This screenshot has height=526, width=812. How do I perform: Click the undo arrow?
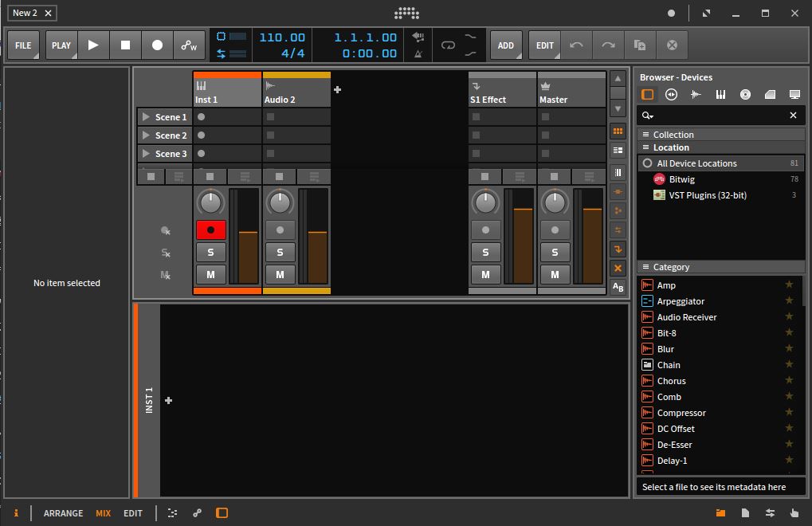click(576, 45)
